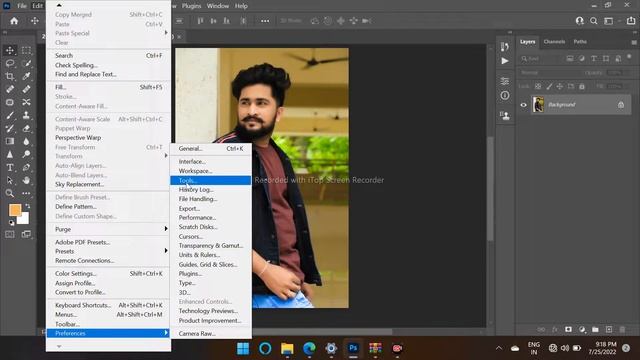This screenshot has width=640, height=360.
Task: Toggle layer filtering on/off switch
Action: coord(629,58)
